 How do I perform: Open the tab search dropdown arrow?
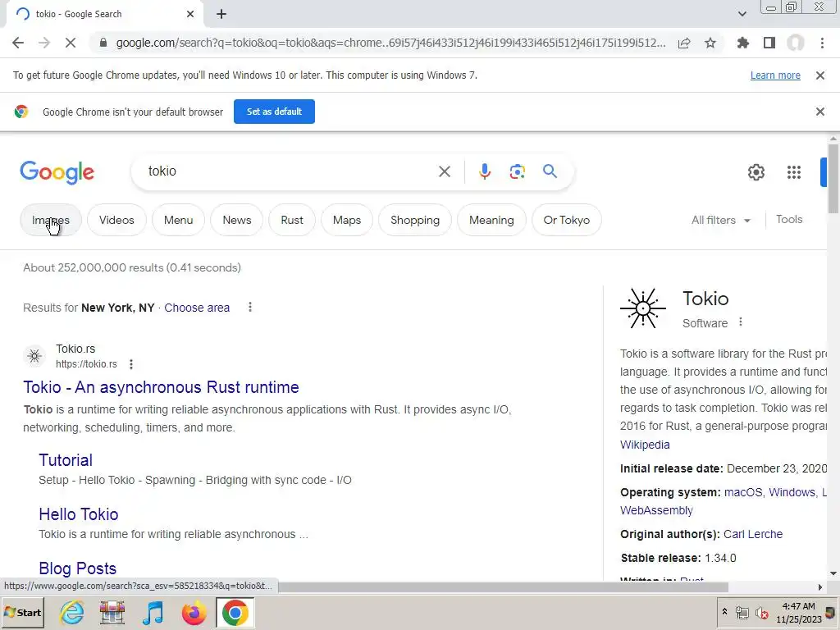pyautogui.click(x=742, y=14)
